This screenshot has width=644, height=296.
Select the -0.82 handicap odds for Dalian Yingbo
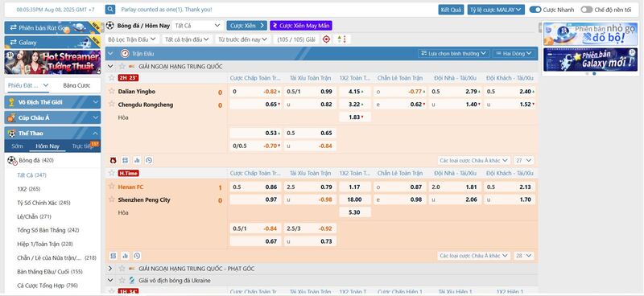coord(255,92)
